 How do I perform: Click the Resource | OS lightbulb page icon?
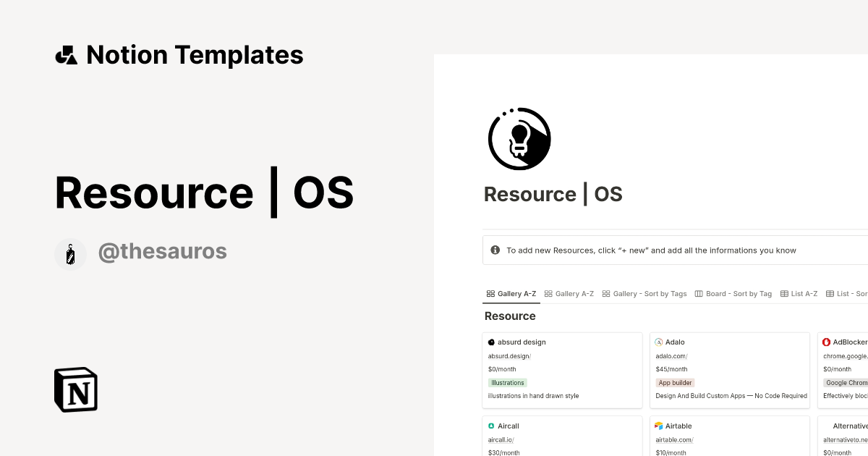pos(519,139)
